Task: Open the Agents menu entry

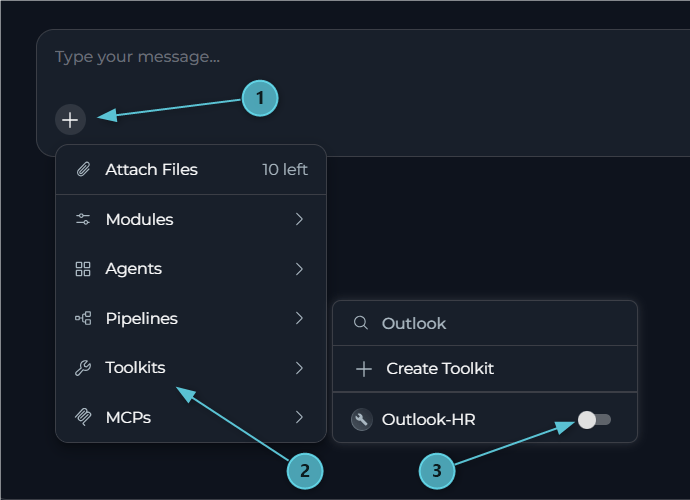Action: tap(191, 269)
